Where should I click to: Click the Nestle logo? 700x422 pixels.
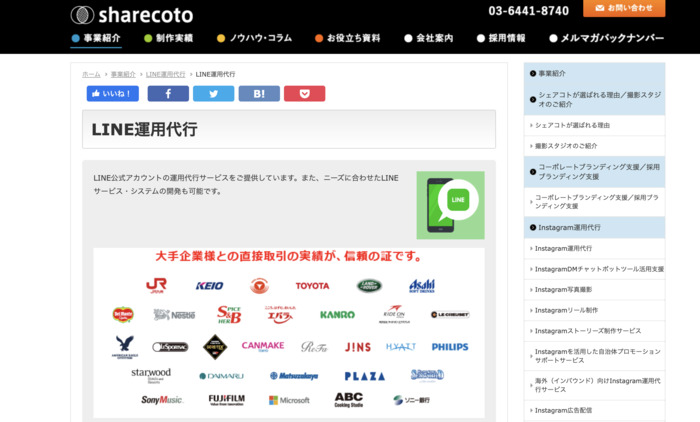174,315
